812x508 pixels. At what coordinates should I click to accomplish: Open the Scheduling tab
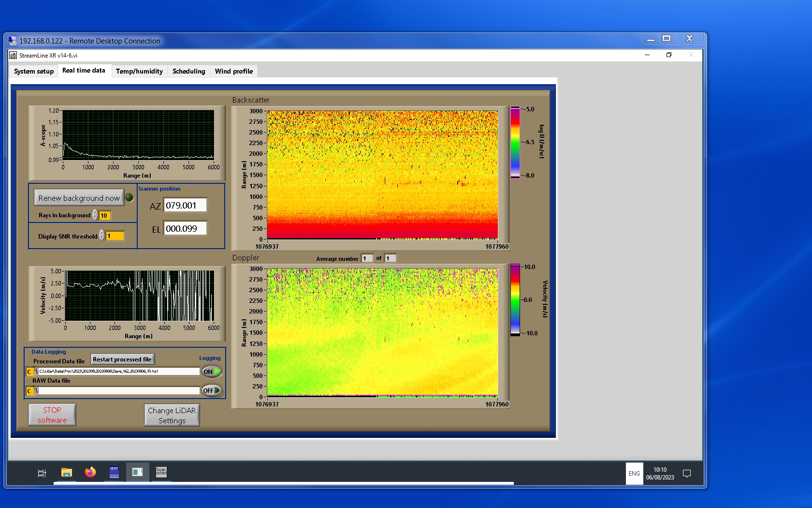coord(188,71)
